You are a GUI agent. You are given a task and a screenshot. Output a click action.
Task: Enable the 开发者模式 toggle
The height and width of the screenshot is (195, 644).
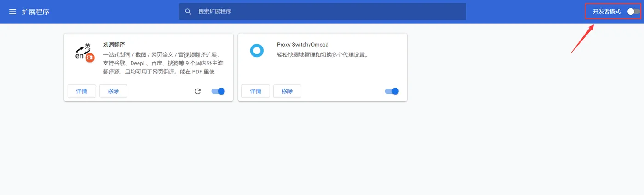pyautogui.click(x=633, y=12)
